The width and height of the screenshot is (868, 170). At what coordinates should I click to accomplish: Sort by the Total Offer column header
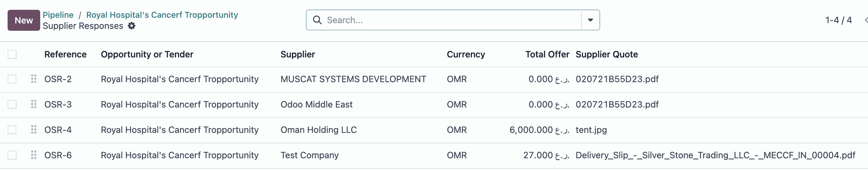point(547,54)
